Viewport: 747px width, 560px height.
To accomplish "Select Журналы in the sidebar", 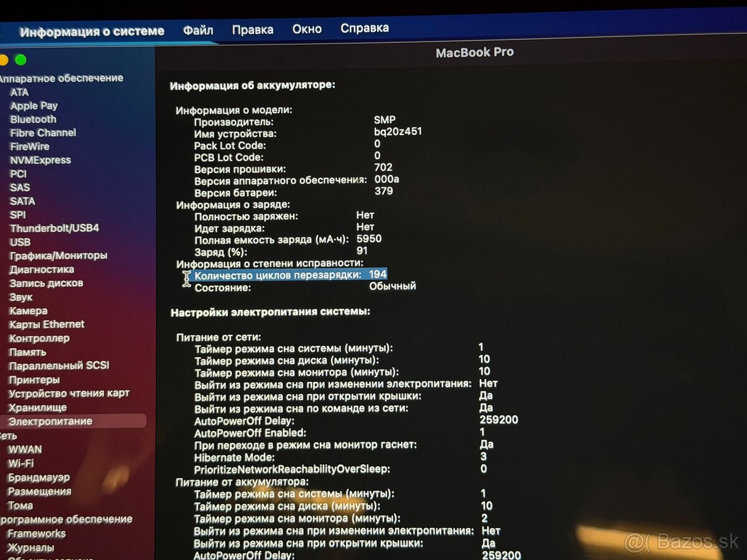I will click(31, 548).
